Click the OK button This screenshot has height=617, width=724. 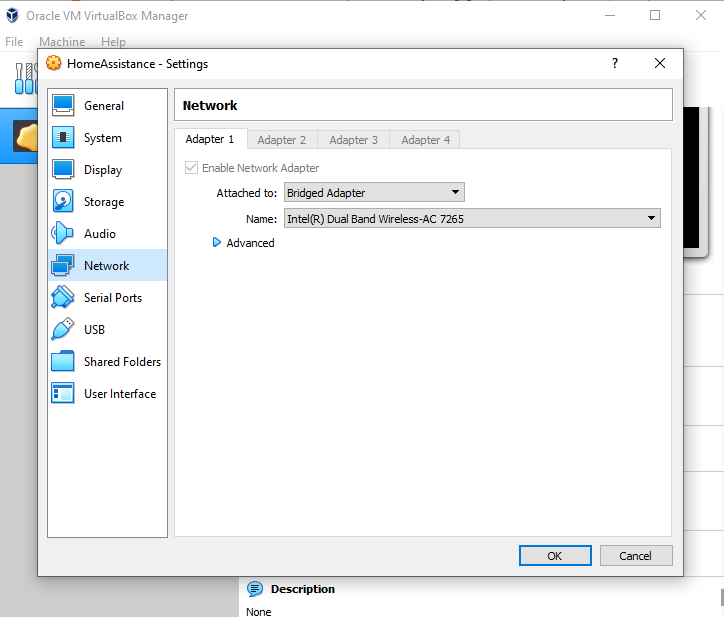(555, 556)
